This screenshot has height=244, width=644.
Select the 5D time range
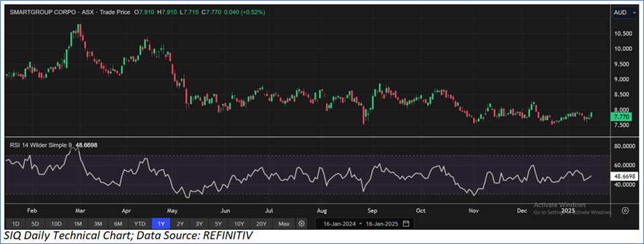36,224
